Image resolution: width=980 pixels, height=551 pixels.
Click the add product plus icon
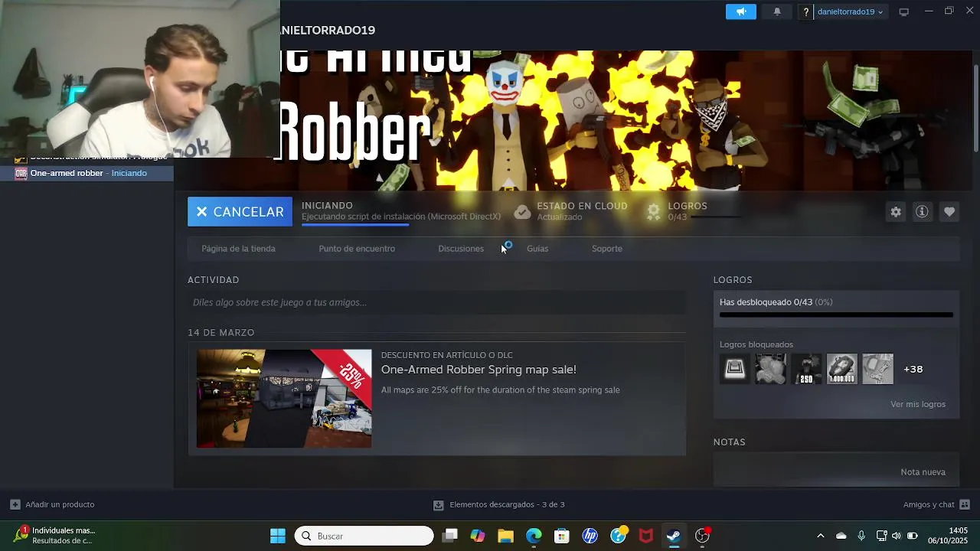pyautogui.click(x=15, y=504)
